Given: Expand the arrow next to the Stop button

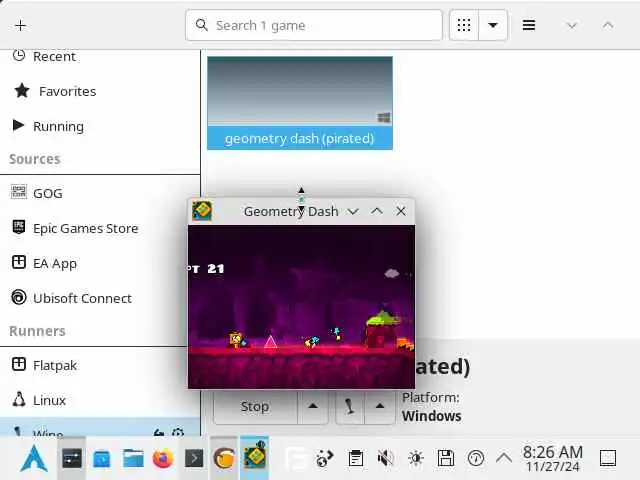Looking at the screenshot, I should (x=313, y=407).
